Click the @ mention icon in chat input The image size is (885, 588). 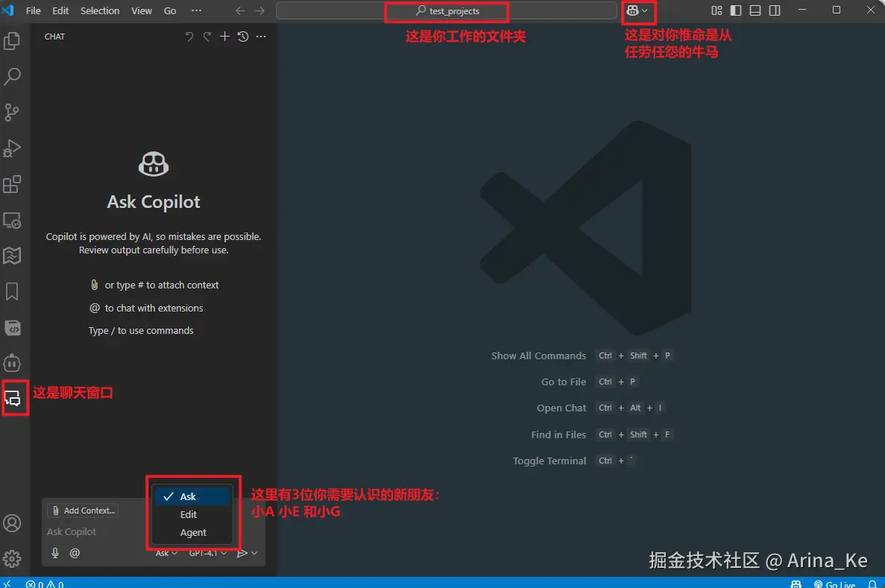[75, 553]
